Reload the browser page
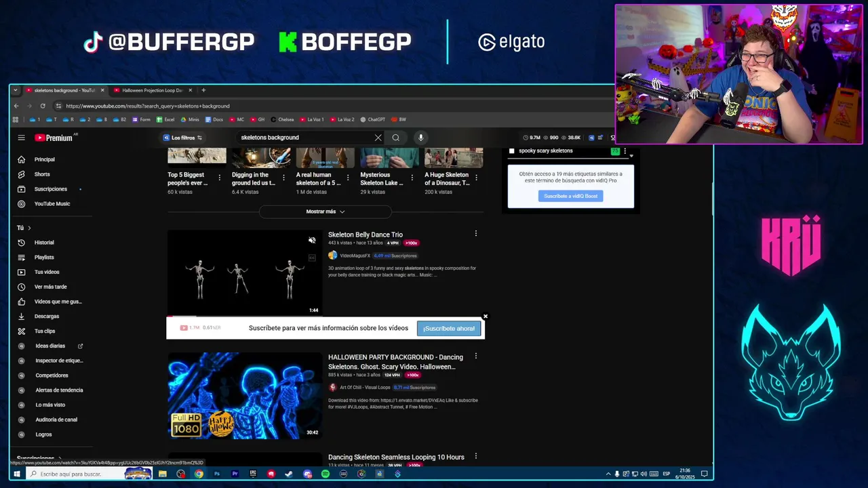868x488 pixels. tap(43, 106)
